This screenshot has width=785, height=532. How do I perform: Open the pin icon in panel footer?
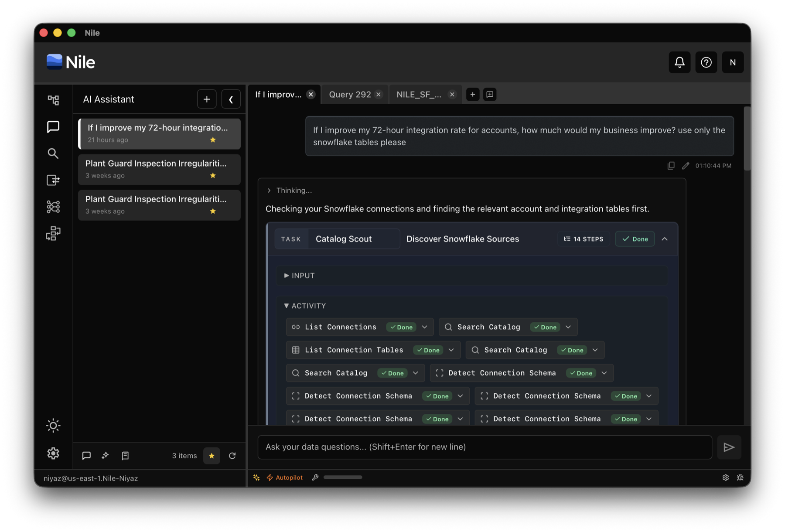(x=106, y=456)
